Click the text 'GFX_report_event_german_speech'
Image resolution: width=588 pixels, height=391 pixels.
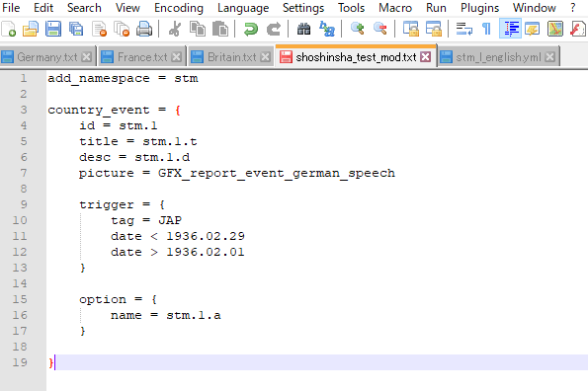(x=277, y=173)
